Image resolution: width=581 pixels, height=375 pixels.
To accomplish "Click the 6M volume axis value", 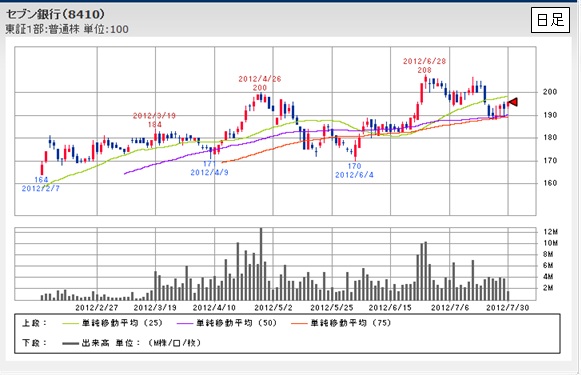I will [548, 265].
